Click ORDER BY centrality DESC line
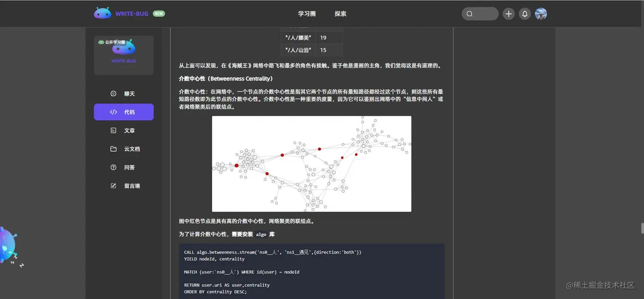644x299 pixels. 216,292
